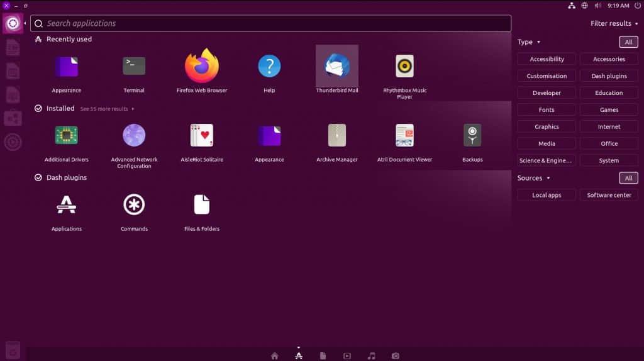
Task: Toggle the Games type filter
Action: pos(609,110)
